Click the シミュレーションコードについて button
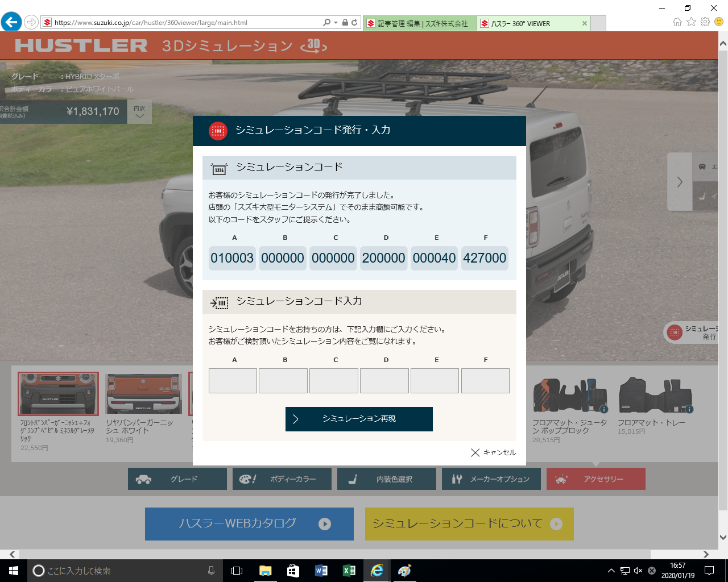The width and height of the screenshot is (728, 582). 469,524
